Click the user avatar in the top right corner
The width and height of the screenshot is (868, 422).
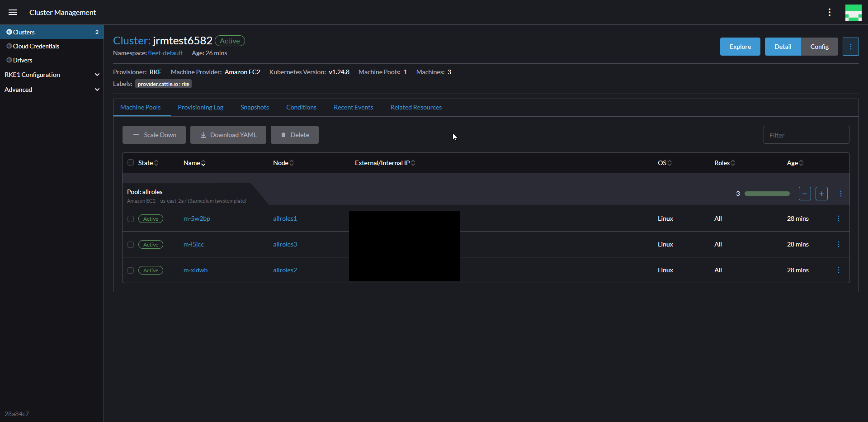(854, 12)
